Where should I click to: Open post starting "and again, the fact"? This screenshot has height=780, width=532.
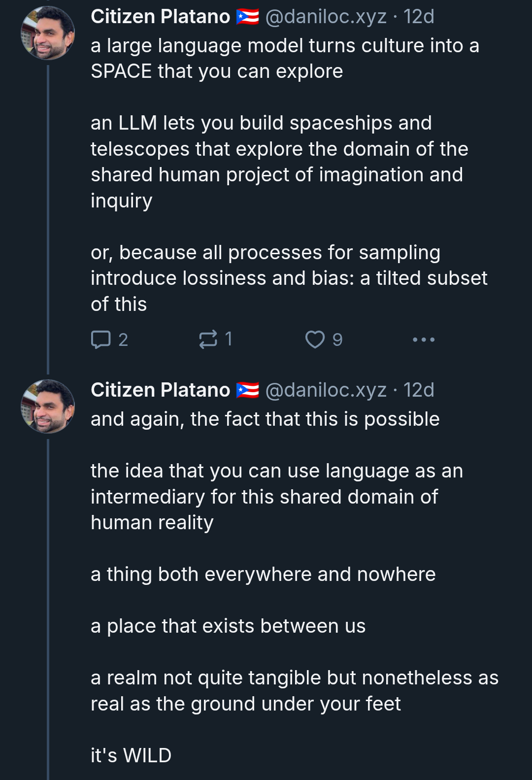[265, 419]
